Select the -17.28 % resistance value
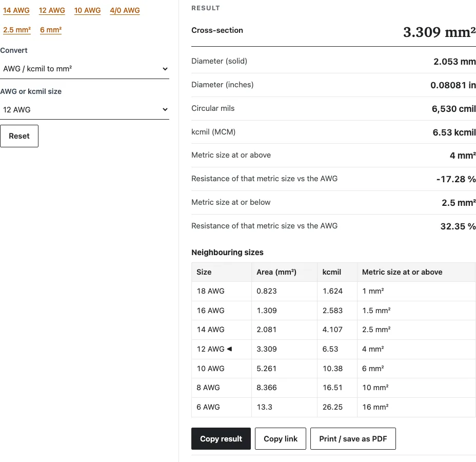 pyautogui.click(x=456, y=179)
